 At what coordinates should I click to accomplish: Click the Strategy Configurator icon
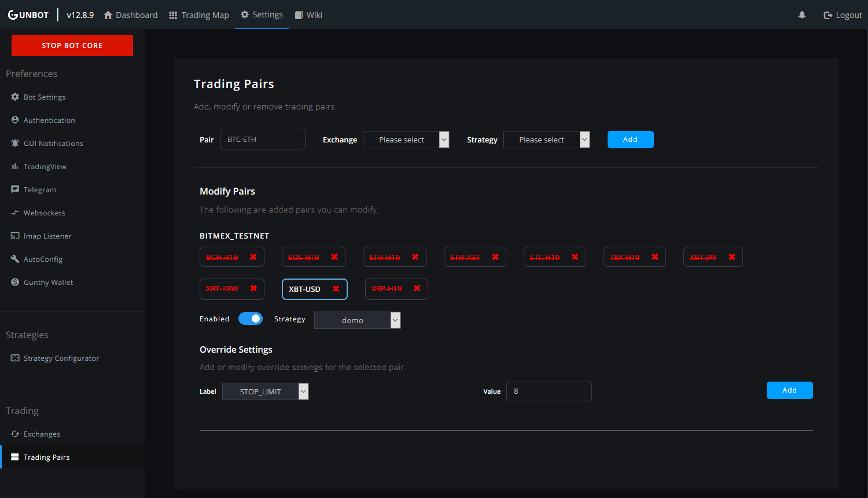coord(15,358)
